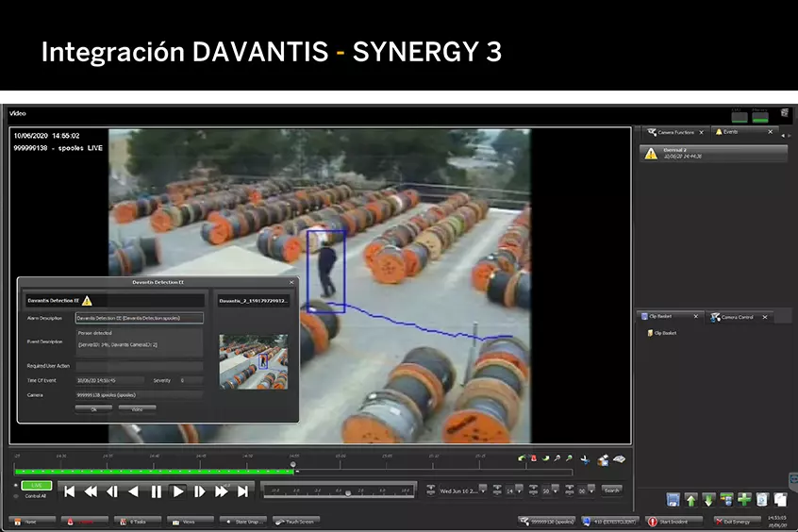
Task: Click the 410 client status button
Action: click(x=610, y=522)
